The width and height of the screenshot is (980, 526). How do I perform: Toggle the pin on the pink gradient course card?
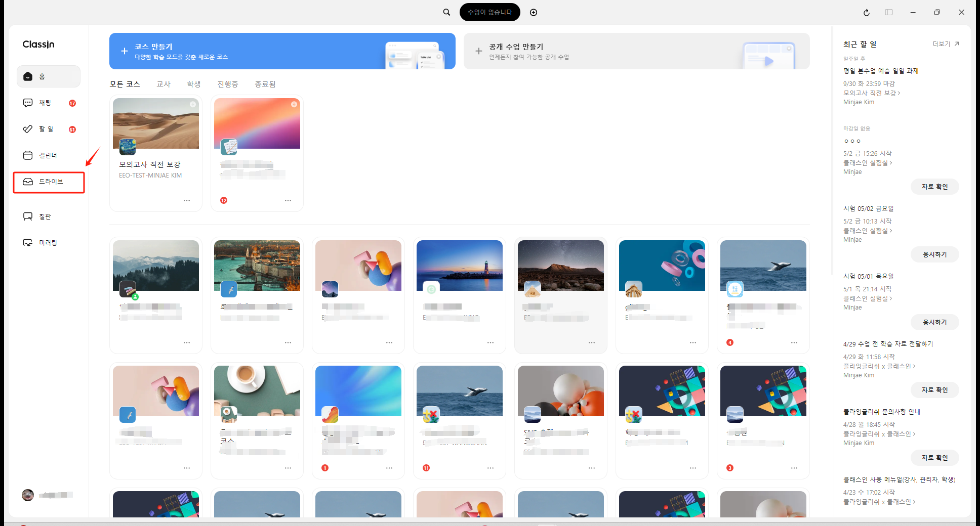[294, 104]
